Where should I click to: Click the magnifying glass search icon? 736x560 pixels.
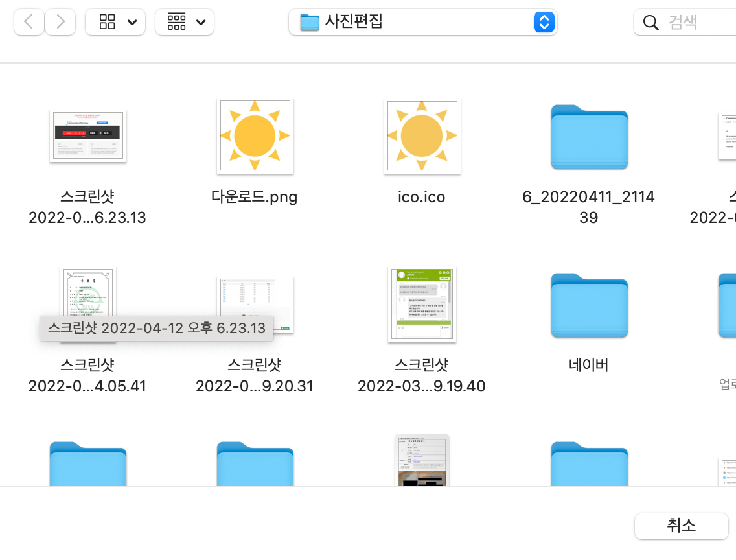point(650,21)
